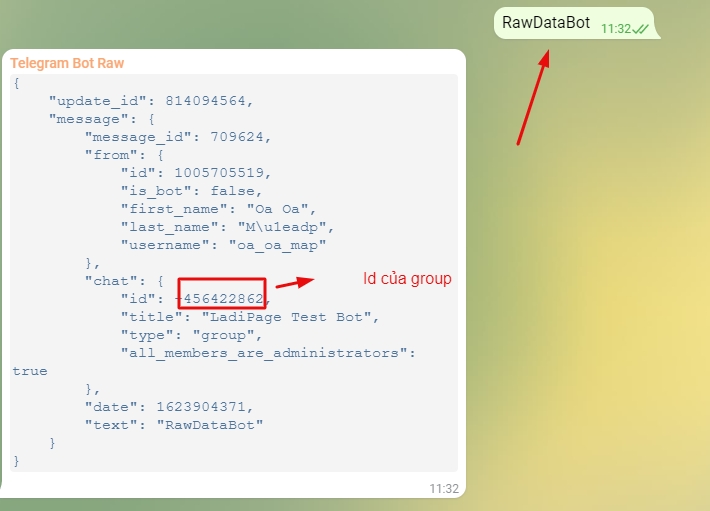Click the double-check read receipt icon
The height and width of the screenshot is (511, 710).
[x=640, y=29]
